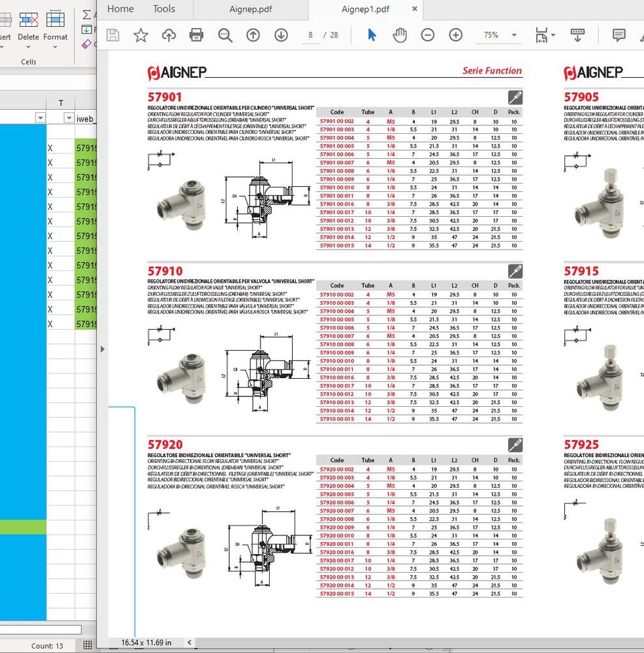644x653 pixels.
Task: Click the Excel Fill down icon
Action: (87, 29)
